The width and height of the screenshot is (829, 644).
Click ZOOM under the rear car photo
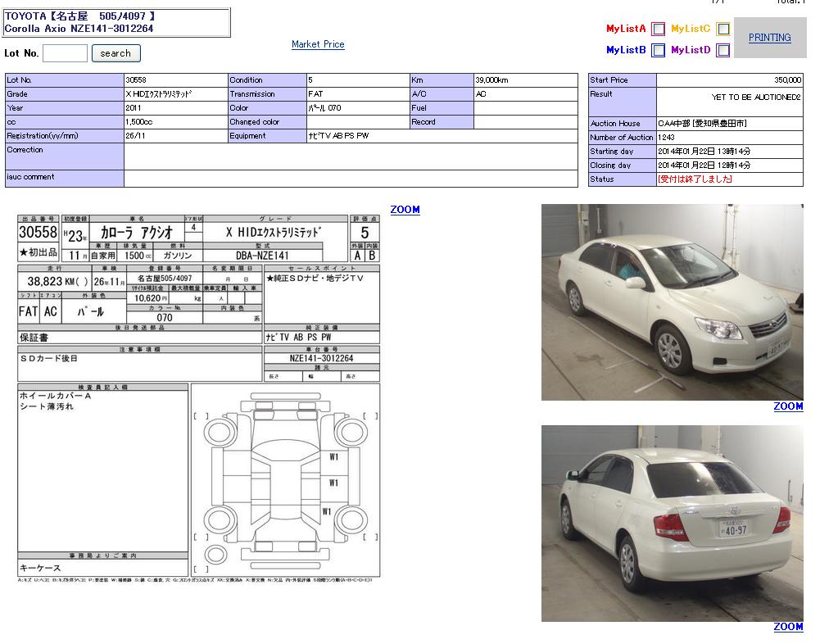(788, 627)
